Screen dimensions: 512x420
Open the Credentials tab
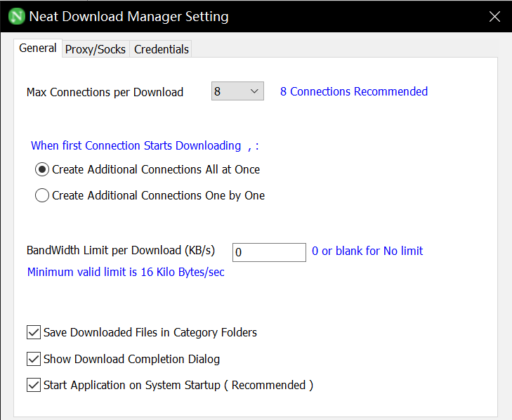click(x=162, y=49)
